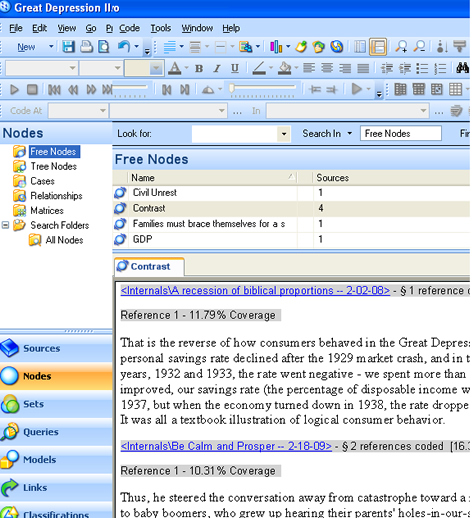
Task: Justify the text
Action: 363,68
